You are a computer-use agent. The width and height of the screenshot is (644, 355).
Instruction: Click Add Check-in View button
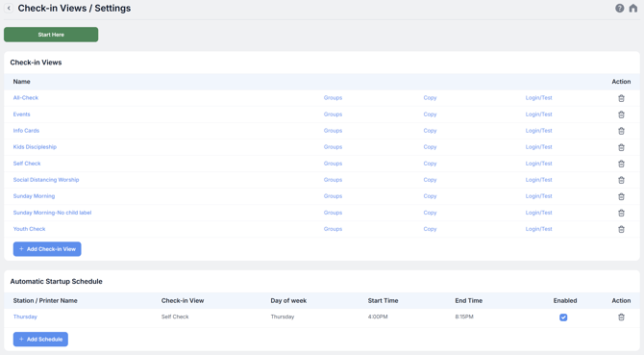tap(47, 249)
